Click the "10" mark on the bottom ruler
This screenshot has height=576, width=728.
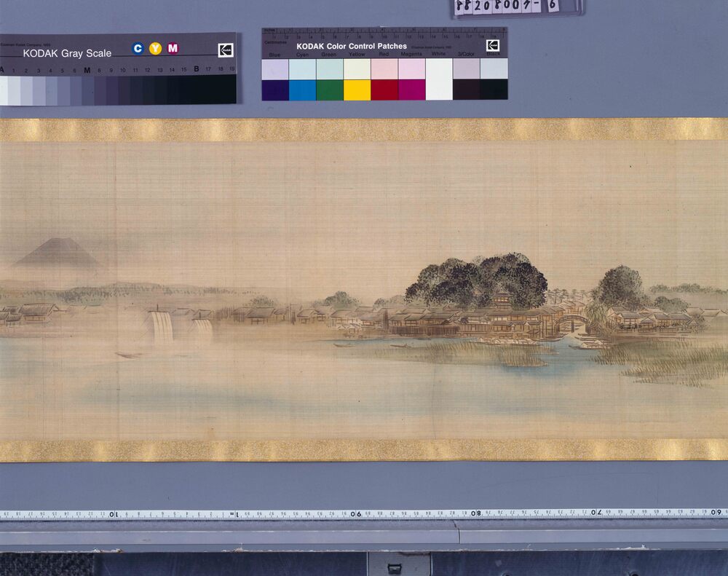[114, 515]
